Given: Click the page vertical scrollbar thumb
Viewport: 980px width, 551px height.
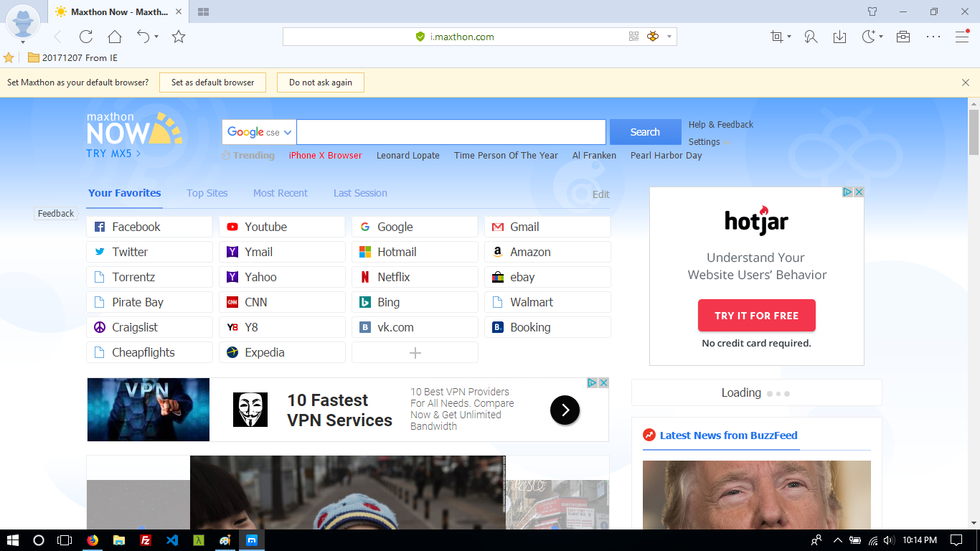Looking at the screenshot, I should [x=974, y=132].
